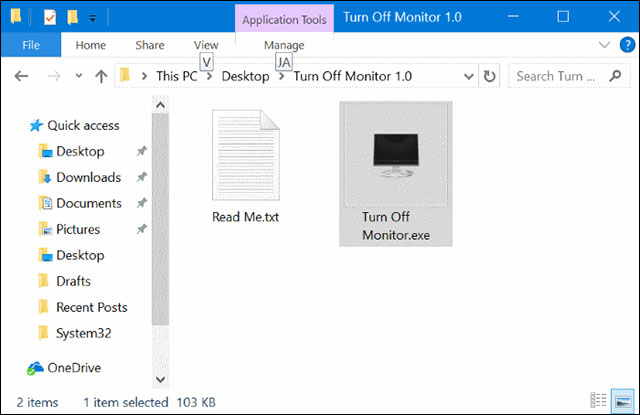This screenshot has width=640, height=415.
Task: Maximize the Explorer window
Action: tap(563, 17)
